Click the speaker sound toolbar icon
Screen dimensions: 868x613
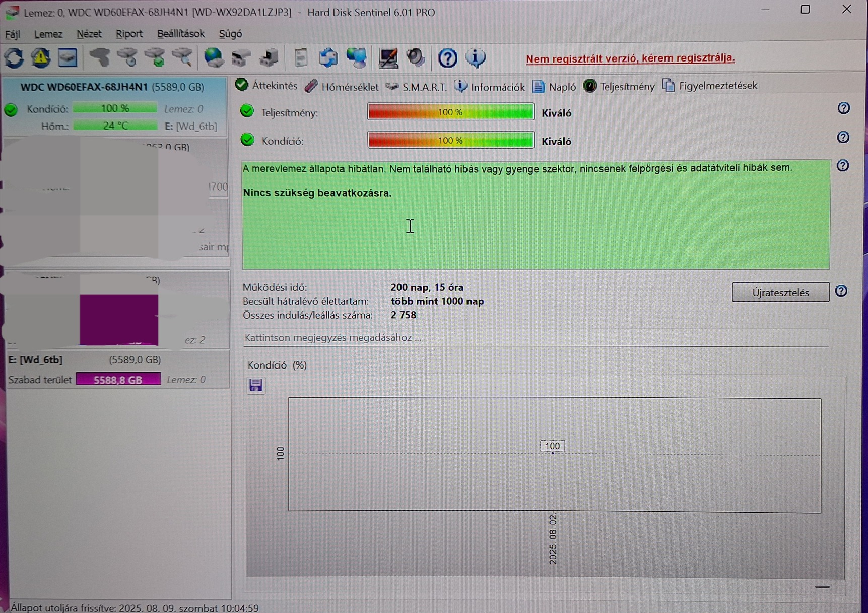416,58
